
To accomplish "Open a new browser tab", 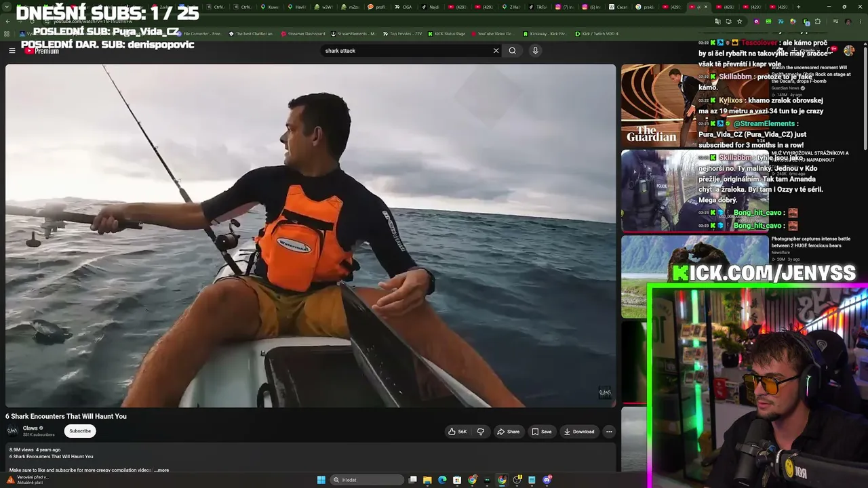I will click(x=798, y=7).
